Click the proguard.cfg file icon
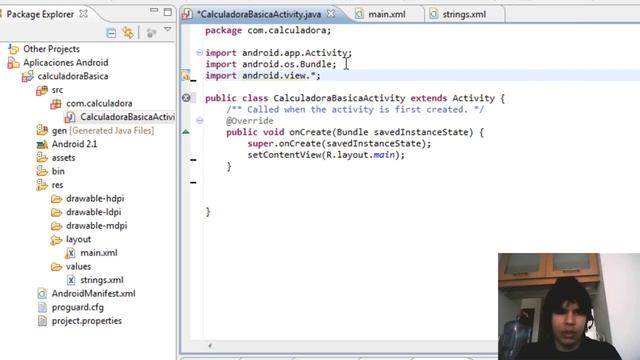Viewport: 640px width, 360px height. click(42, 307)
